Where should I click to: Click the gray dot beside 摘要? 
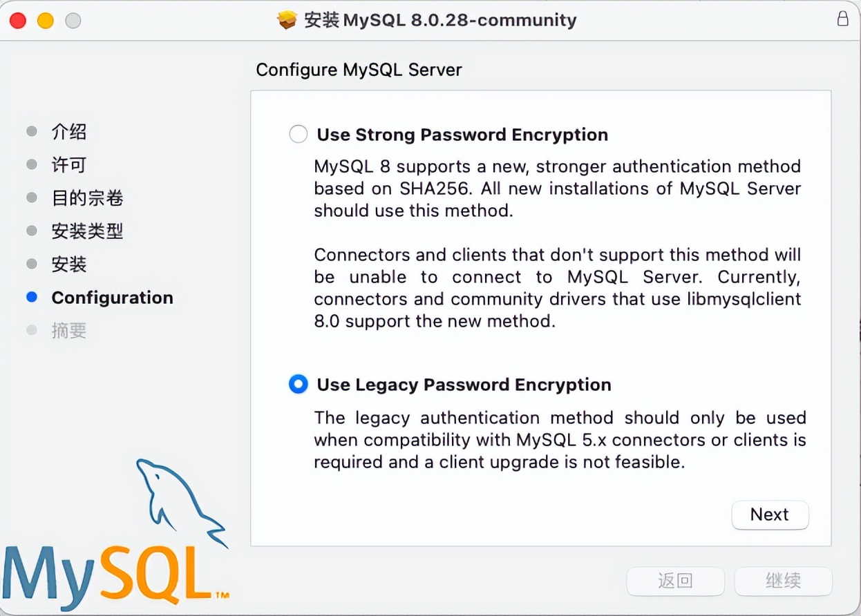point(32,330)
